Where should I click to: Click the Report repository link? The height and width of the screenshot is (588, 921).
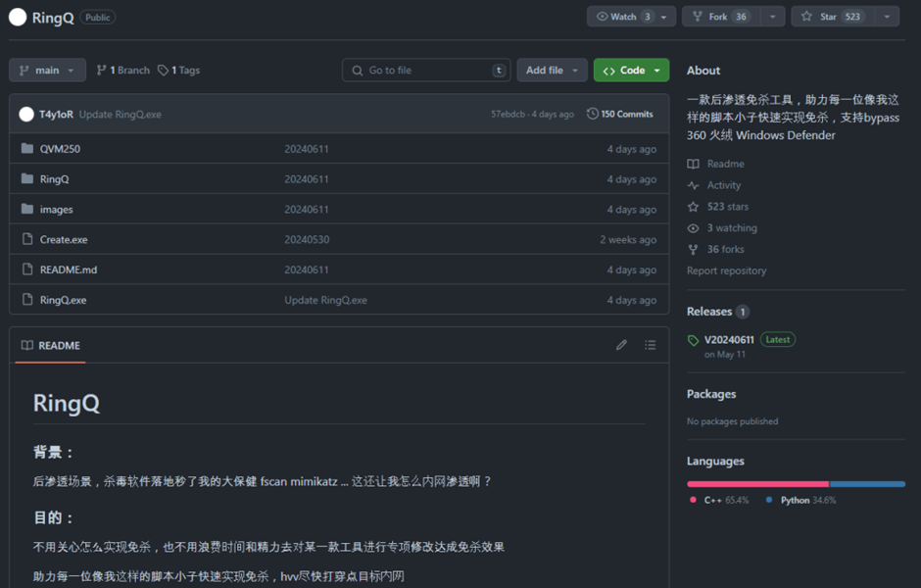tap(727, 270)
